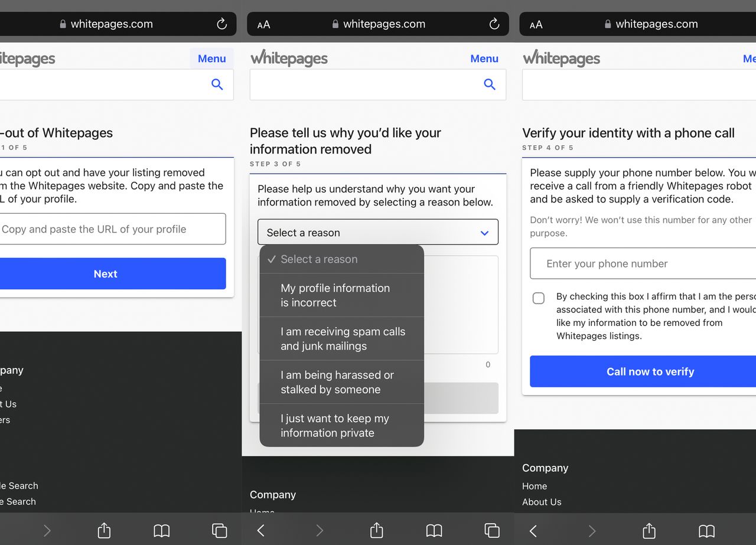The width and height of the screenshot is (756, 545).
Task: Choose the checked 'Select a reason' placeholder option
Action: [342, 259]
